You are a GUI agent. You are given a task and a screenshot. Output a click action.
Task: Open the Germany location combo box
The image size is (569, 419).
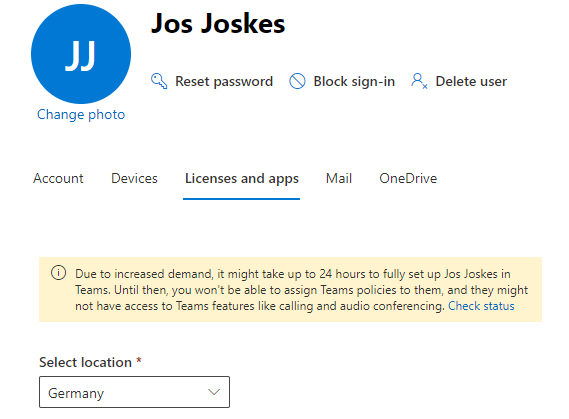[134, 392]
